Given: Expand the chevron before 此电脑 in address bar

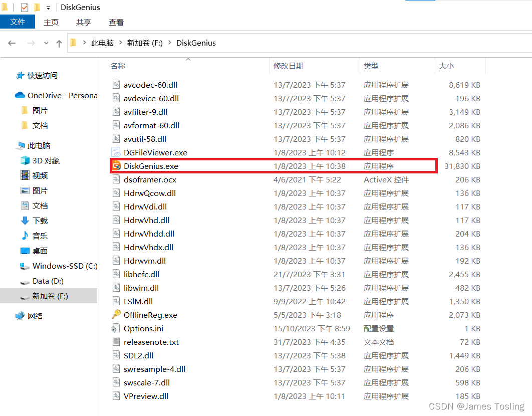Looking at the screenshot, I should [x=85, y=43].
